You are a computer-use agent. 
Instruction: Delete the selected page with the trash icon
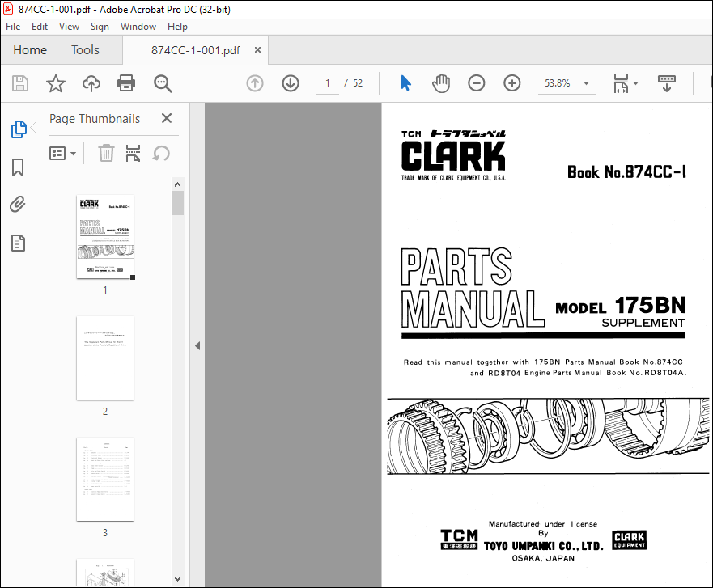point(106,153)
